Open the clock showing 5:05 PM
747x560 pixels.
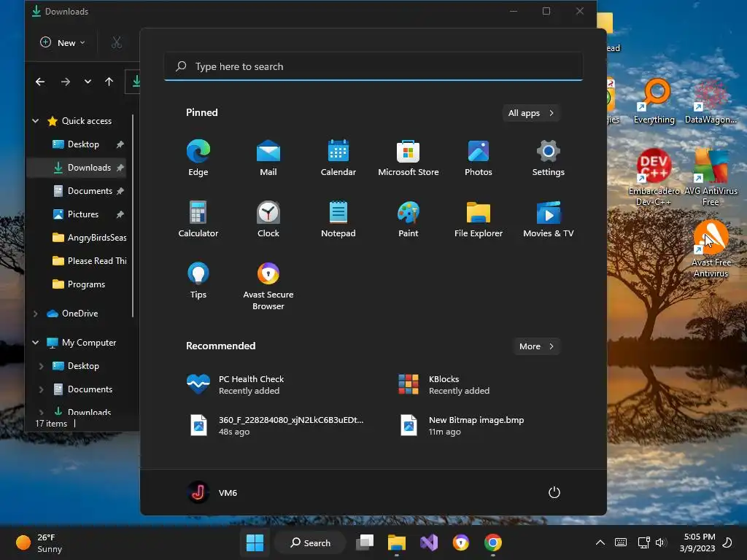(697, 542)
